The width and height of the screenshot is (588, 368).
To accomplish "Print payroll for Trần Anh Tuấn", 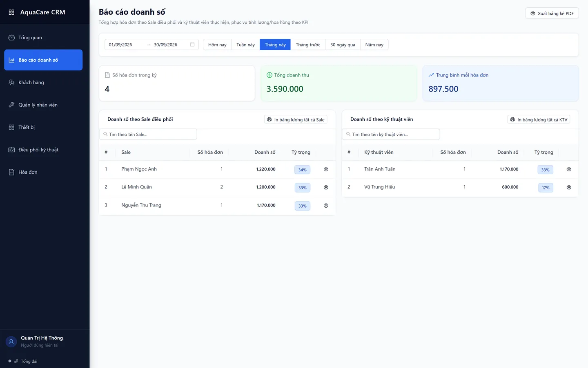I will click(x=569, y=169).
